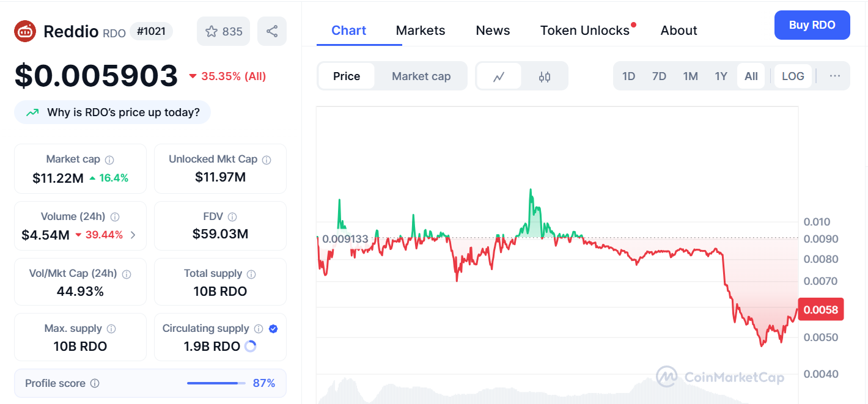Screen dimensions: 868x404
Task: Switch to candlestick chart view icon
Action: pos(545,76)
